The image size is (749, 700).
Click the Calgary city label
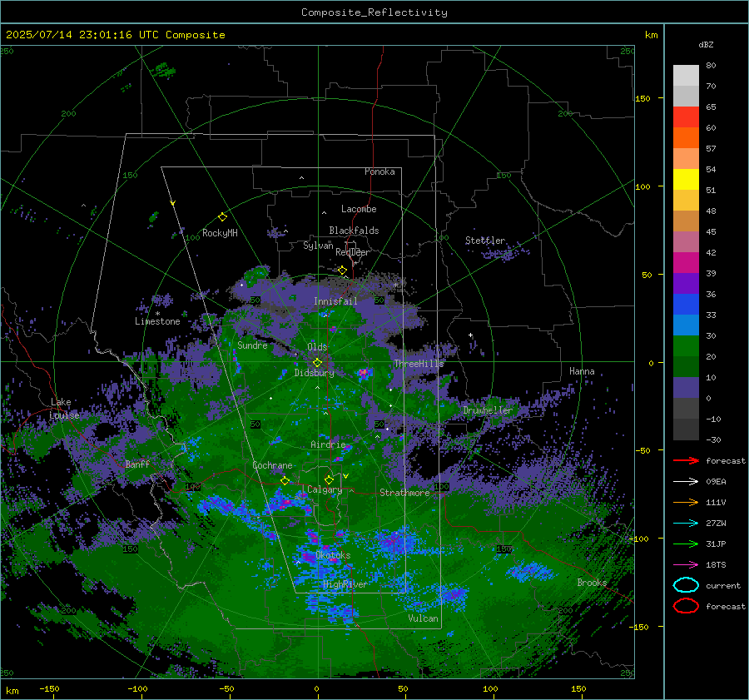coord(325,489)
